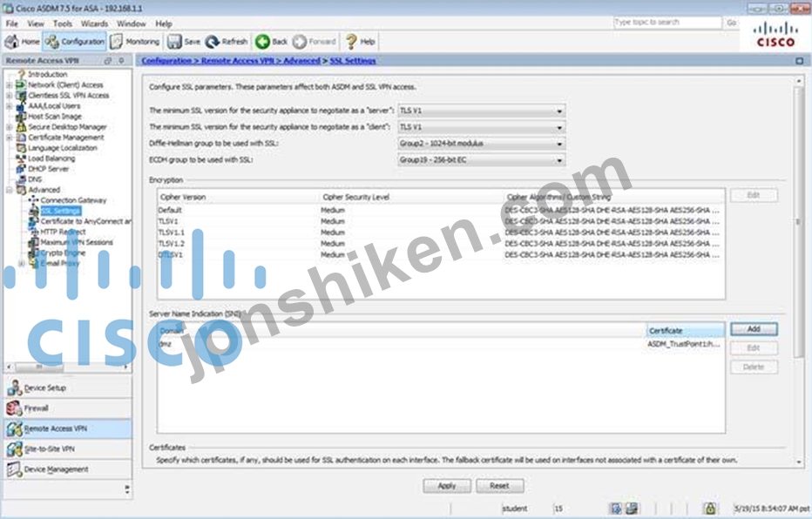Open minimum SSL version client dropdown
812x519 pixels.
481,127
